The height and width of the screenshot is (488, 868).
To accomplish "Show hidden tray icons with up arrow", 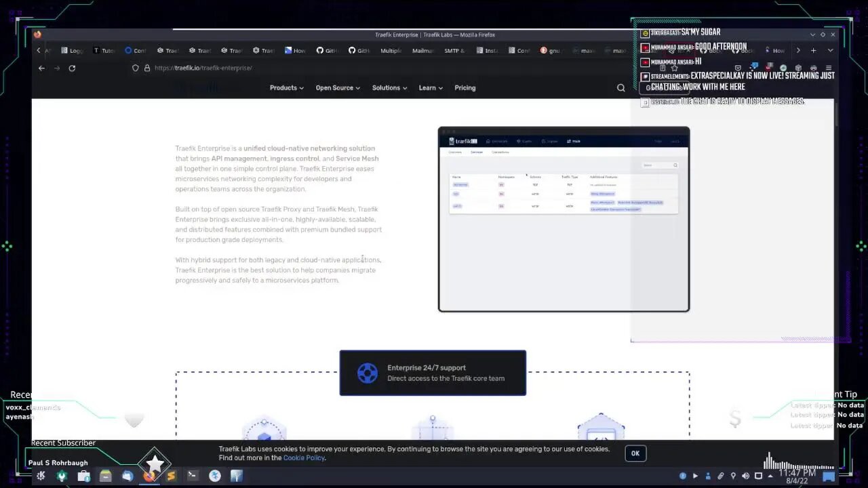I will pos(770,476).
